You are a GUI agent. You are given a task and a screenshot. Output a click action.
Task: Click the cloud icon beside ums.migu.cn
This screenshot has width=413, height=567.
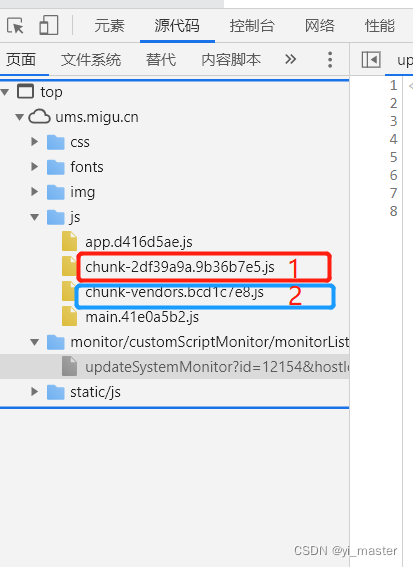pos(39,117)
